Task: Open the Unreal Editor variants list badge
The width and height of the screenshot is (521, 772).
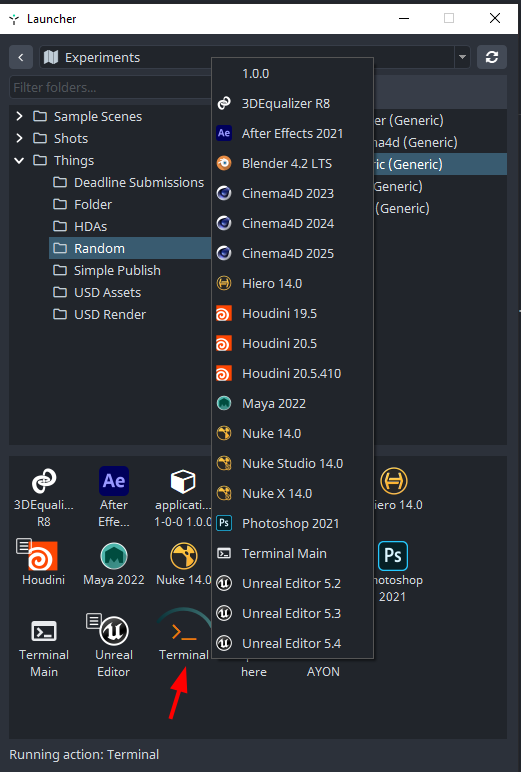Action: (93, 621)
